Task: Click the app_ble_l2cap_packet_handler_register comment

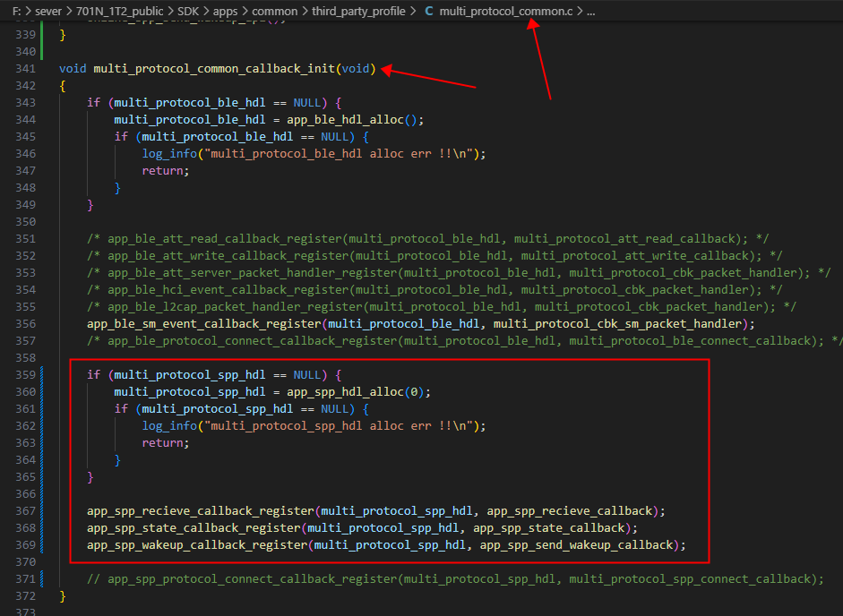Action: pyautogui.click(x=442, y=307)
